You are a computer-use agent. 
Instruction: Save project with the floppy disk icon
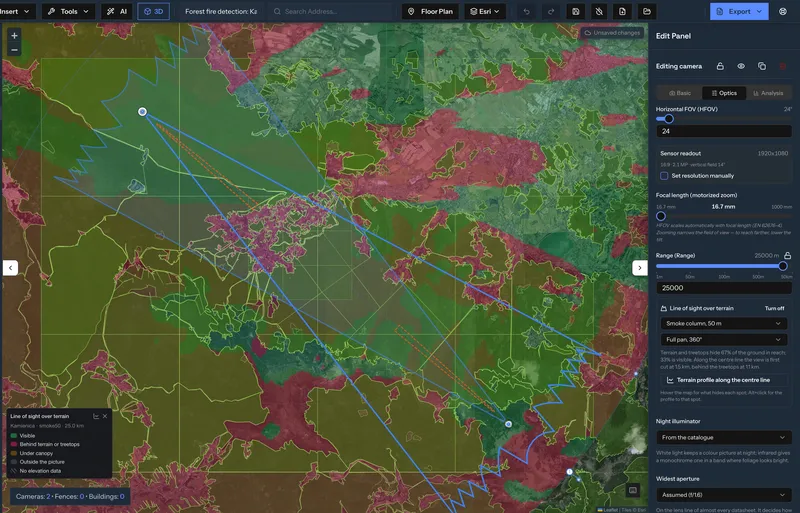pyautogui.click(x=576, y=11)
